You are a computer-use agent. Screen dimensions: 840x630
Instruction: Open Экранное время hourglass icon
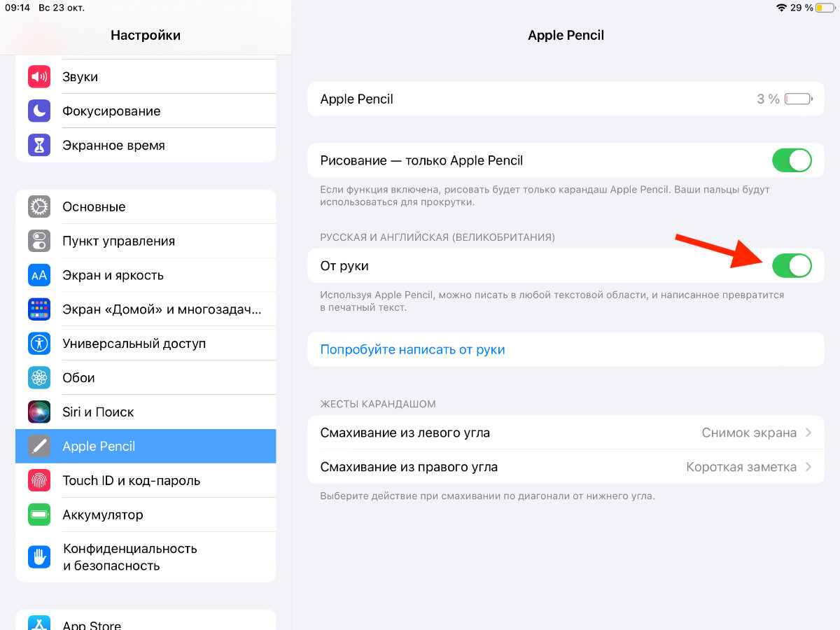click(x=39, y=145)
